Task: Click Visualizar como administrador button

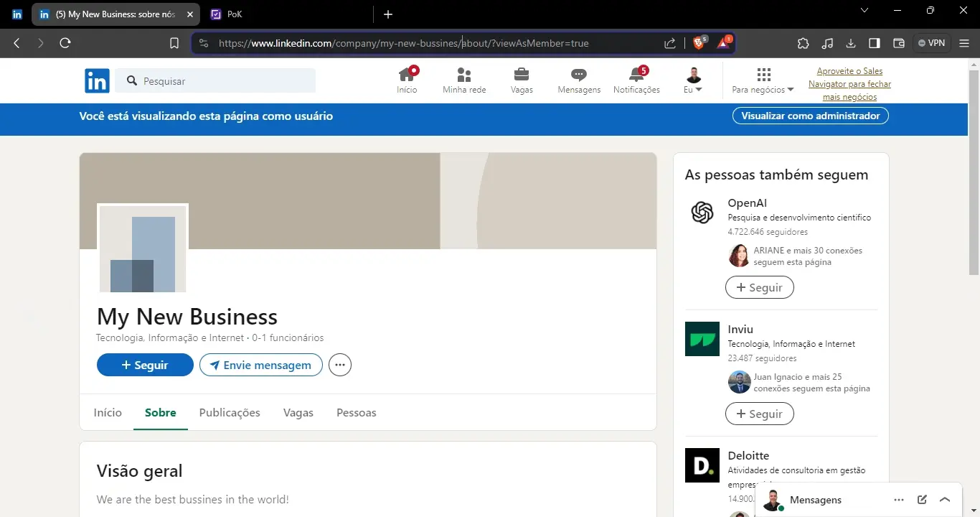Action: (811, 116)
